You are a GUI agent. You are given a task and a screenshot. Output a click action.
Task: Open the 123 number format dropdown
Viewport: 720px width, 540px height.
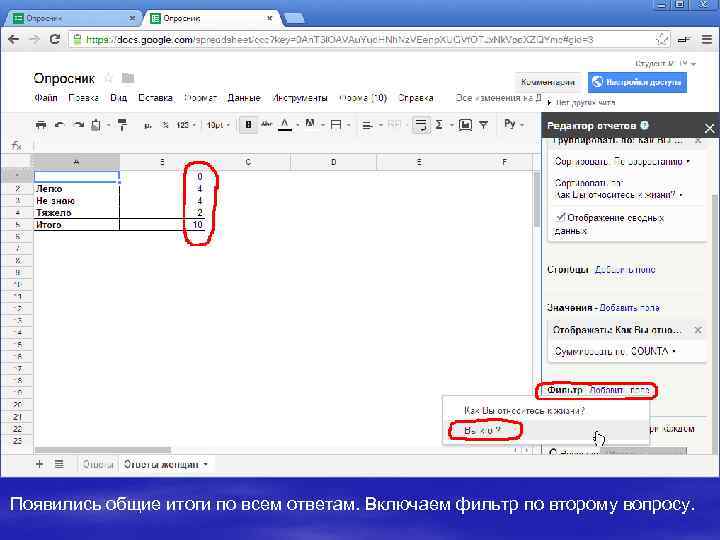point(186,125)
